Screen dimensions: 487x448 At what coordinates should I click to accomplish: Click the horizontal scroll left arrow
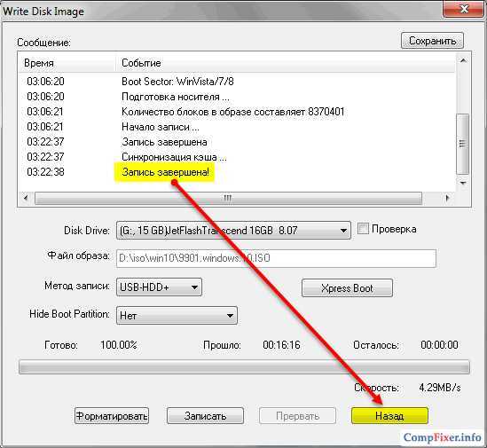click(x=26, y=198)
